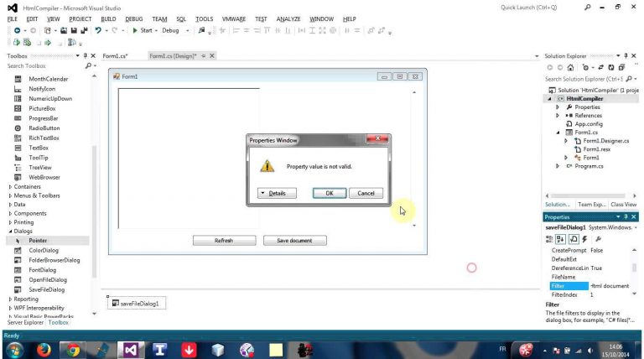The image size is (644, 359).
Task: Open the EDIT menu
Action: [32, 19]
